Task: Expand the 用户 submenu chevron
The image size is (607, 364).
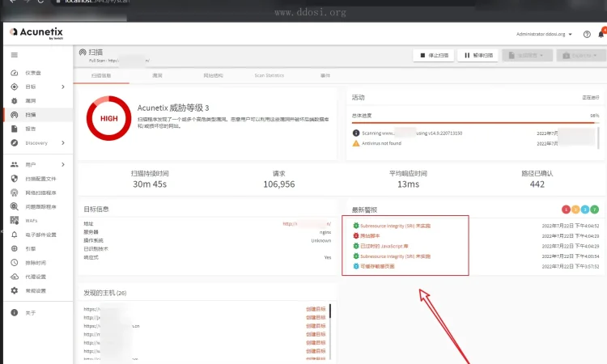Action: (x=62, y=164)
